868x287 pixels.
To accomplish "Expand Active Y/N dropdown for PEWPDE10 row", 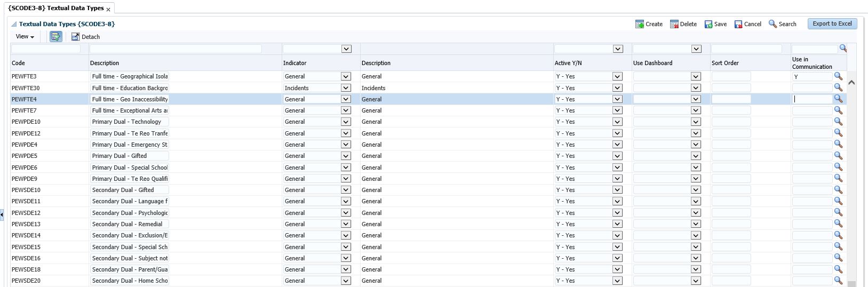I will tap(617, 122).
